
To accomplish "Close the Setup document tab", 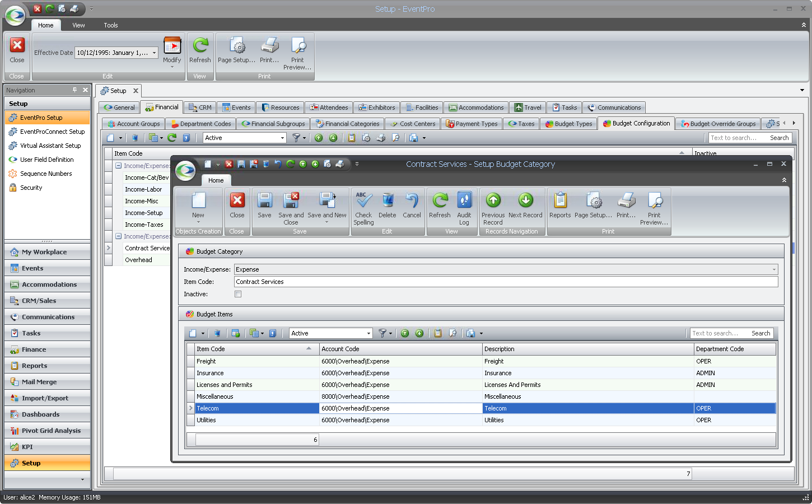I will pos(136,91).
